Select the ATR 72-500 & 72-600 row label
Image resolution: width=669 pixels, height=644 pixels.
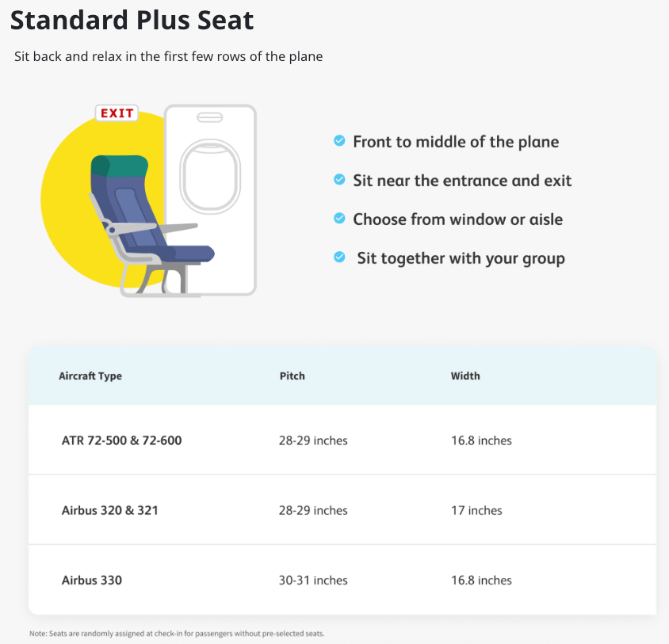pyautogui.click(x=122, y=440)
